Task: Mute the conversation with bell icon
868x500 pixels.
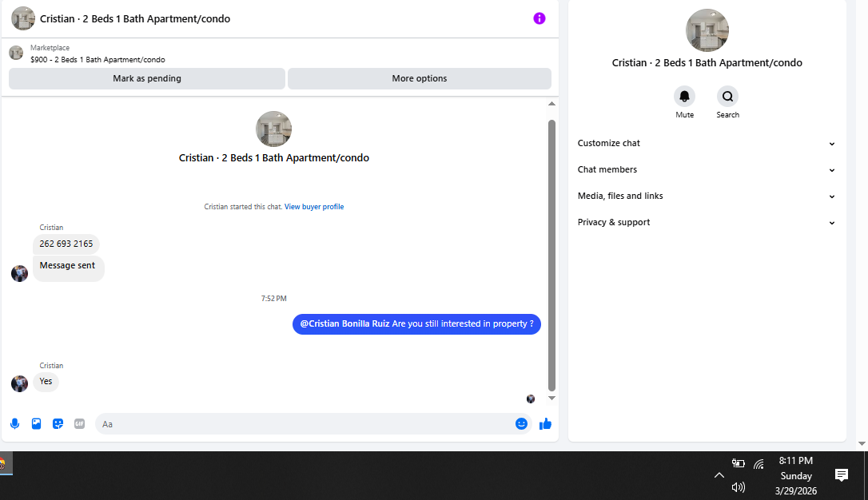Action: coord(684,96)
